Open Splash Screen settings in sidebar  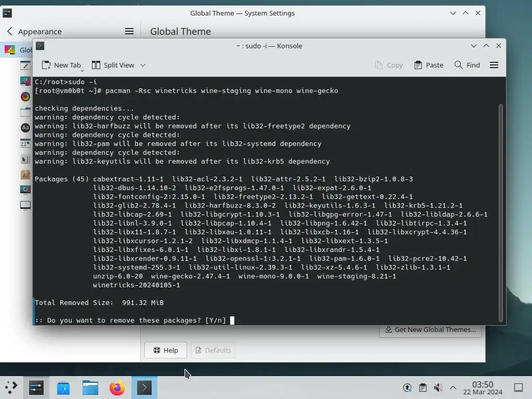[x=25, y=190]
